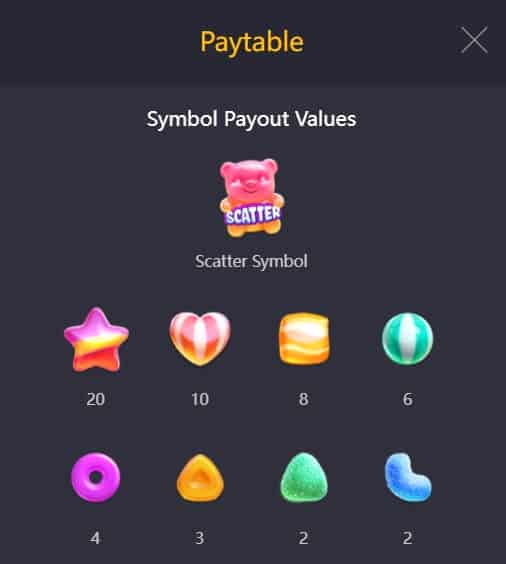Select the pink star candy symbol

click(x=96, y=340)
